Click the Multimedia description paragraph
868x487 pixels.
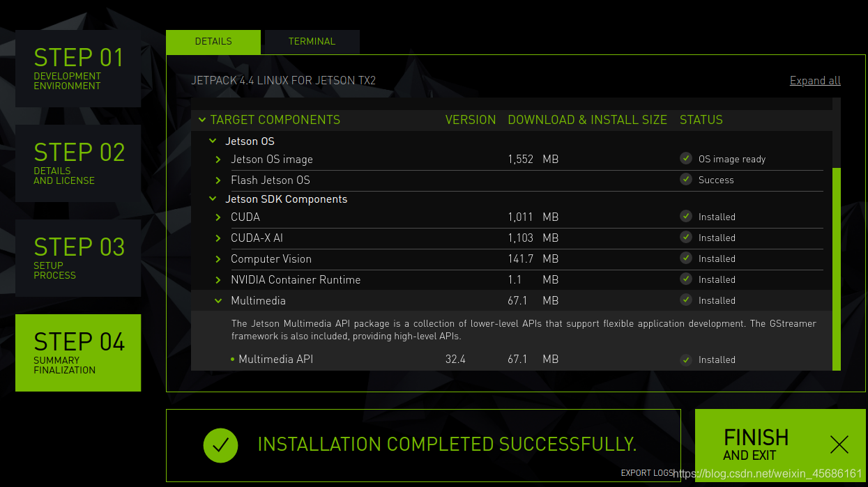coord(524,330)
